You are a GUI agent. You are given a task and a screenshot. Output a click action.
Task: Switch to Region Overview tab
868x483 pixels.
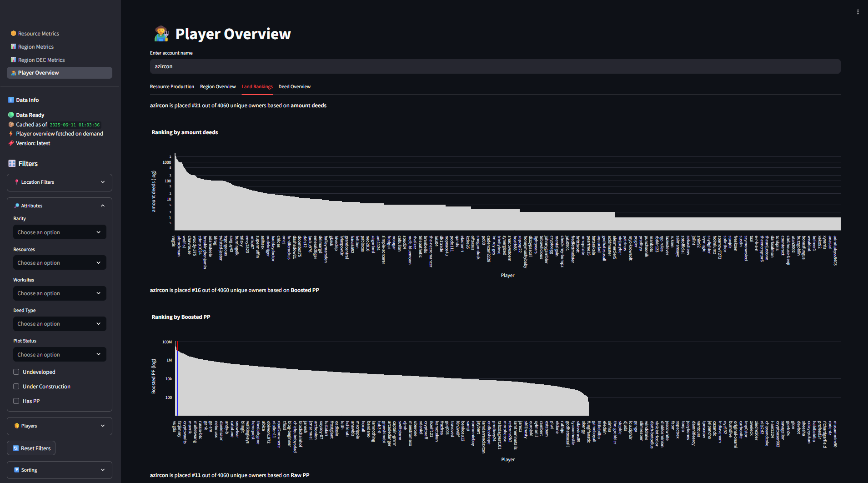[218, 86]
